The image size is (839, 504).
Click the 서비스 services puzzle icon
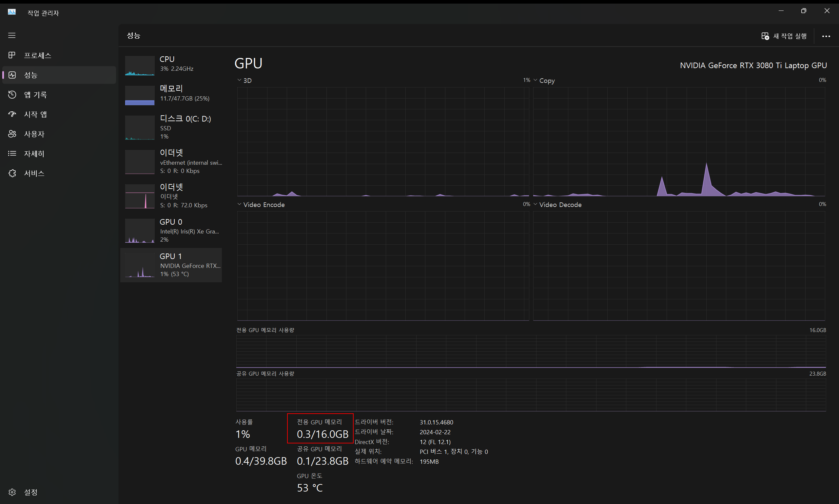click(12, 173)
